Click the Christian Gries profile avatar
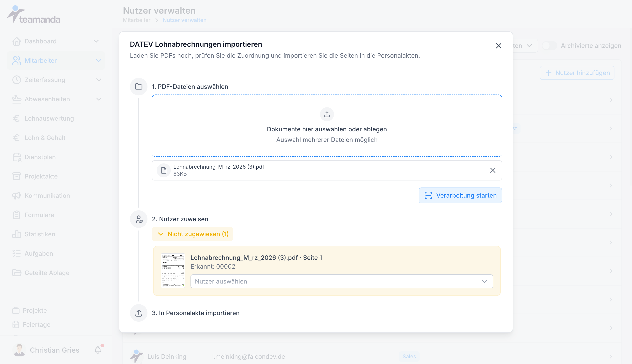Screen dimensions: 632x364 click(19, 350)
